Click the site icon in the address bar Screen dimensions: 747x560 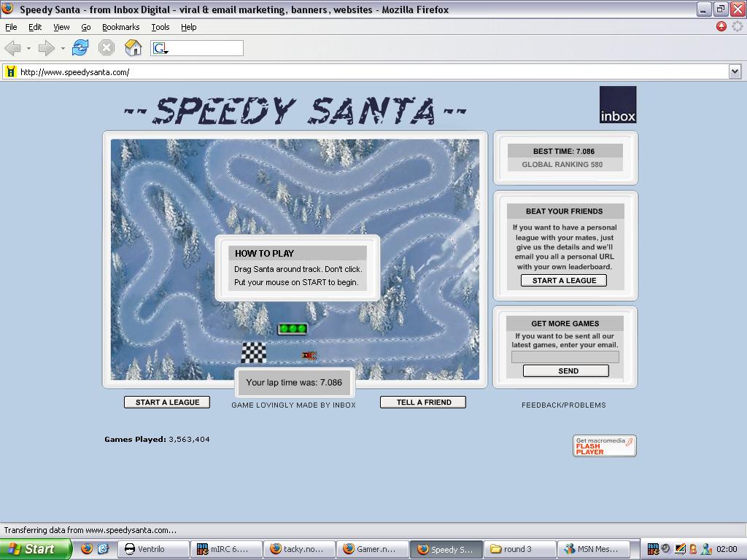coord(10,72)
